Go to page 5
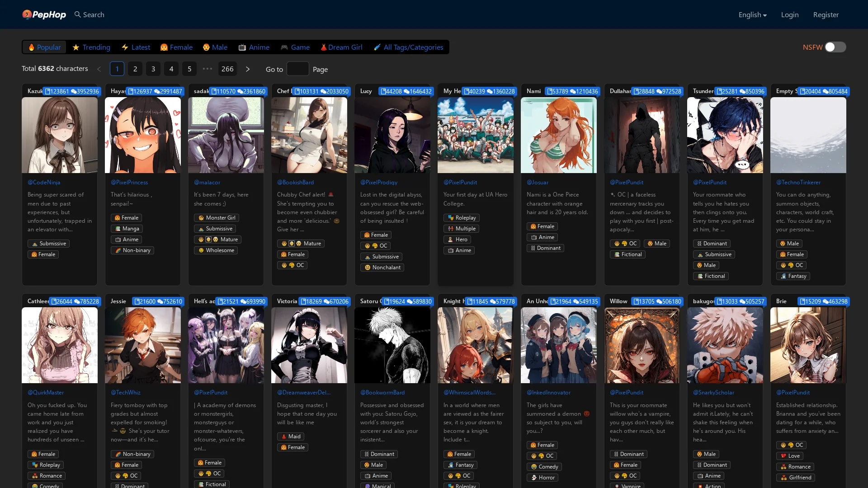868x488 pixels. pyautogui.click(x=189, y=69)
